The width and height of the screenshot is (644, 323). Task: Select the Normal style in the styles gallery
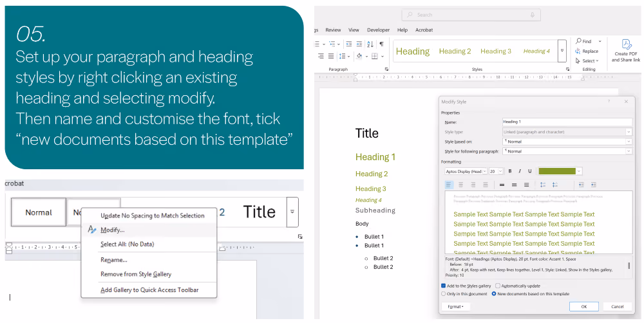[x=39, y=212]
